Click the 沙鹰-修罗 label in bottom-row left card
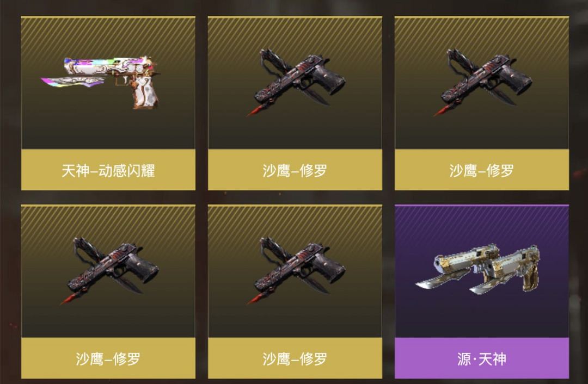The height and width of the screenshot is (384, 588). click(x=108, y=358)
